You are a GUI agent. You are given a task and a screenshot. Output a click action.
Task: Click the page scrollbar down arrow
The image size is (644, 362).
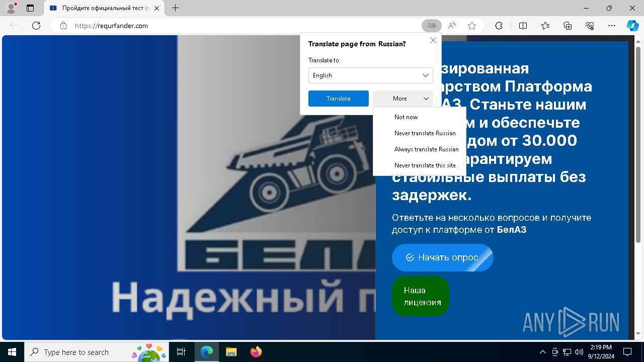point(639,334)
